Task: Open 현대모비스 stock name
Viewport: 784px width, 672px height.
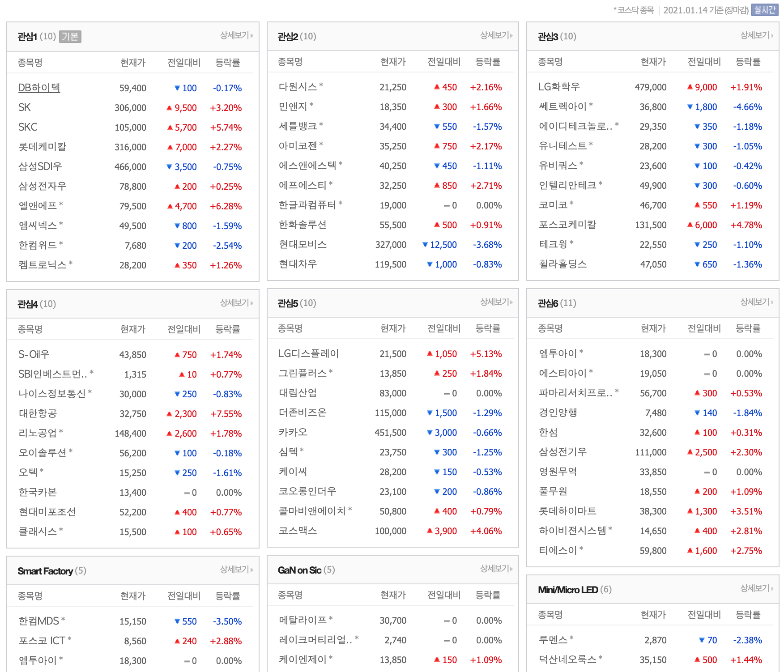Action: tap(303, 244)
